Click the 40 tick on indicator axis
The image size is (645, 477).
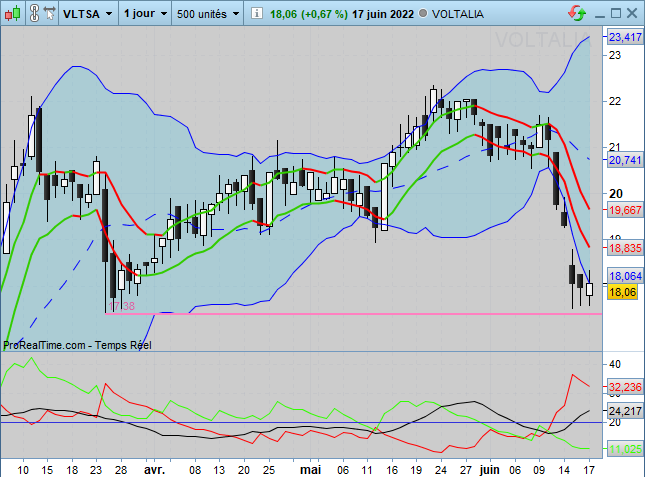click(615, 364)
